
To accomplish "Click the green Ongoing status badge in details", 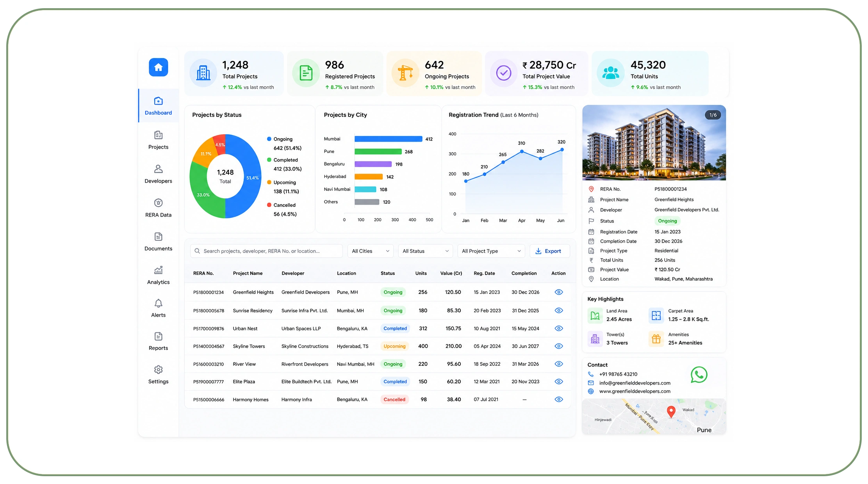I will 667,221.
